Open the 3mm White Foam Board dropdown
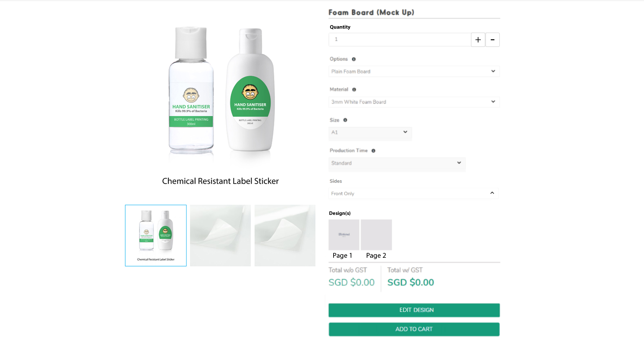The width and height of the screenshot is (644, 347). [414, 102]
